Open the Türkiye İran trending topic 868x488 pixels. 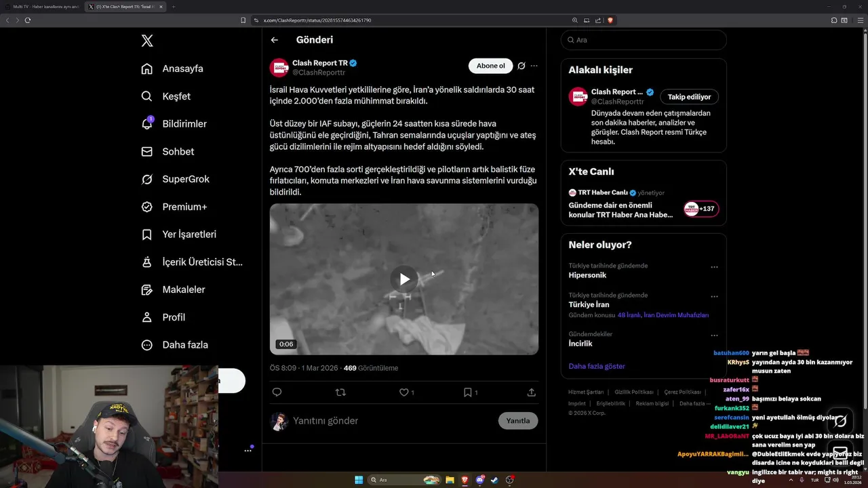(589, 304)
